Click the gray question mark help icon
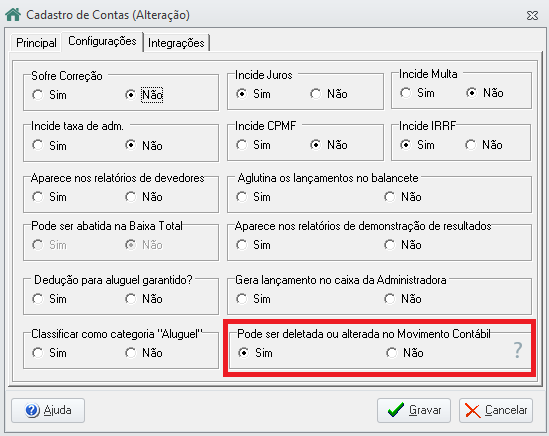 (518, 350)
